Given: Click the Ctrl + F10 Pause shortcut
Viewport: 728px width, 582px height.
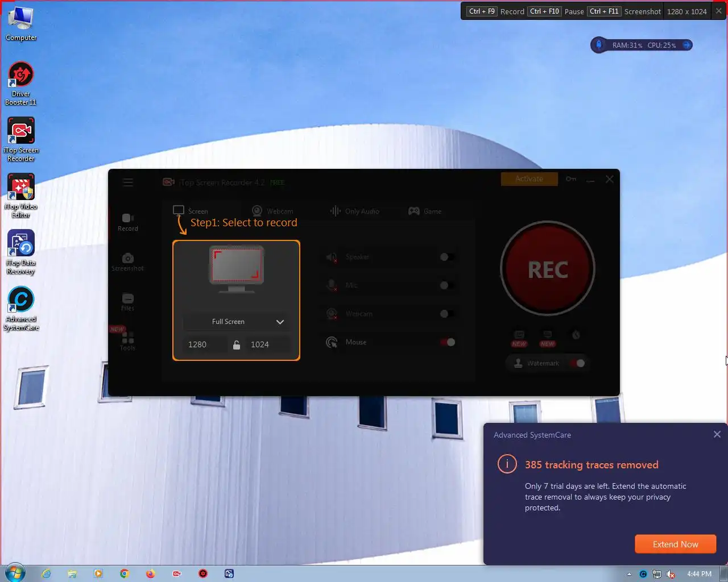Looking at the screenshot, I should point(556,11).
